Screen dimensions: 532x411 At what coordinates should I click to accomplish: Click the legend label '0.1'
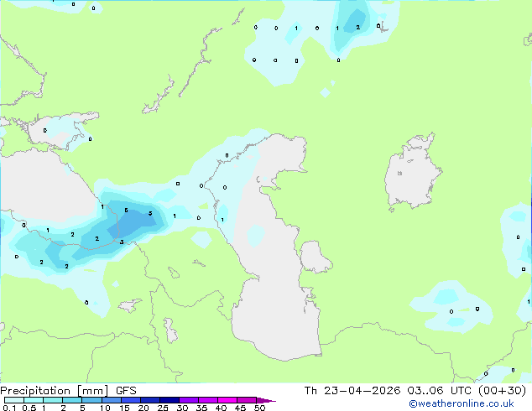(9, 408)
